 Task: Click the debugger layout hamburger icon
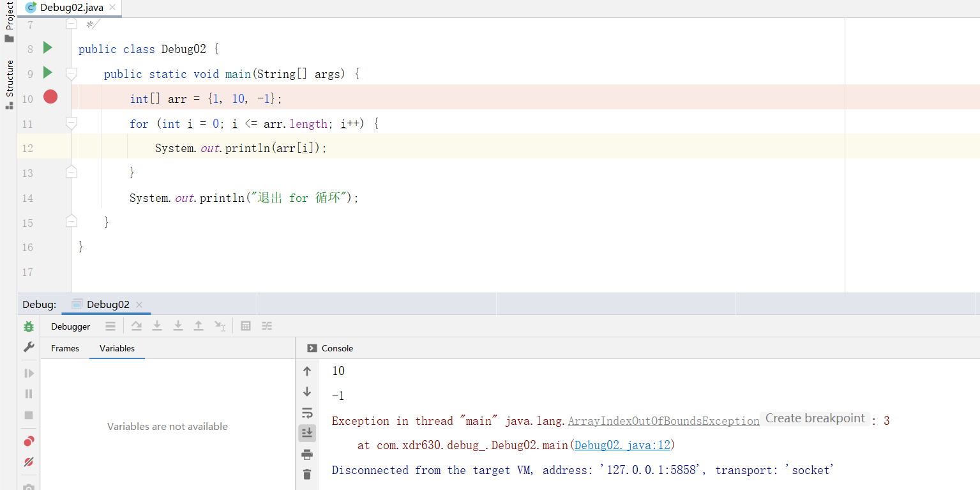point(110,326)
